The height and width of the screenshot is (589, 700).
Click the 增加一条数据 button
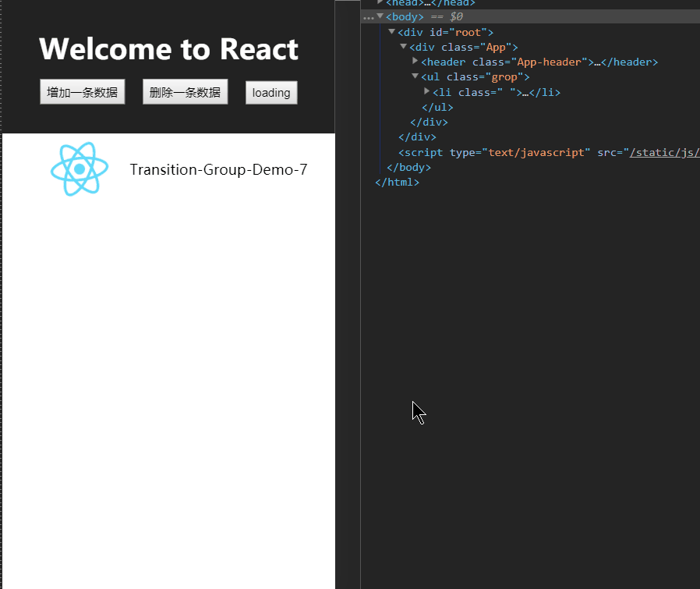(82, 92)
